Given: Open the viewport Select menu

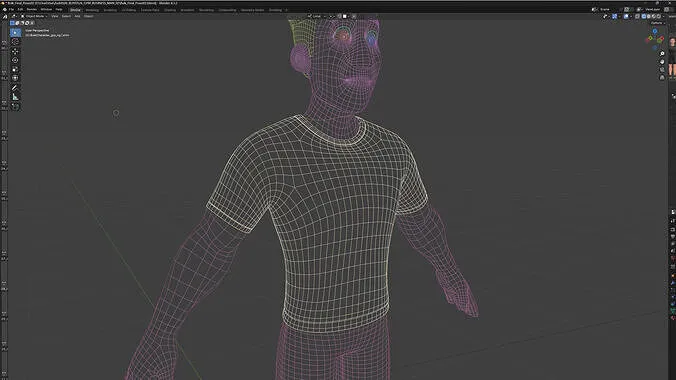Looking at the screenshot, I should (66, 16).
